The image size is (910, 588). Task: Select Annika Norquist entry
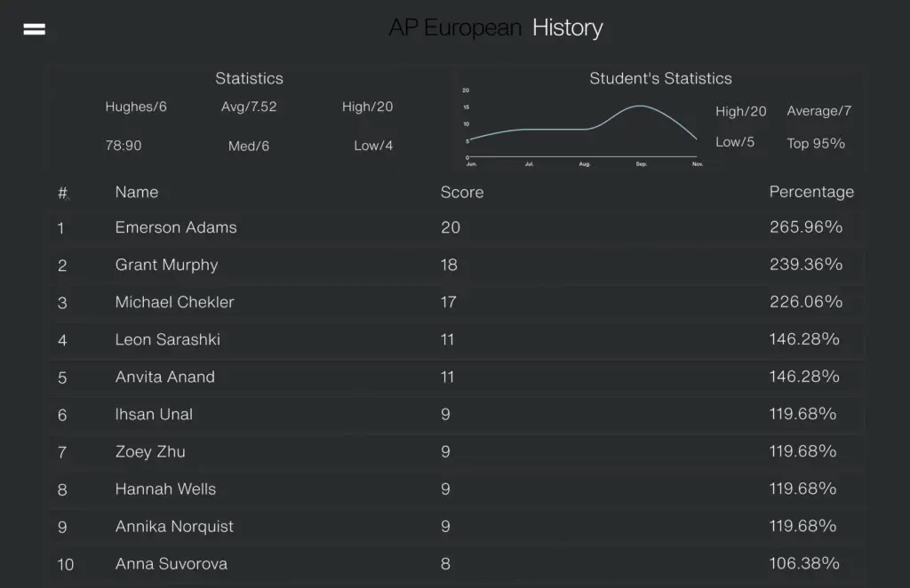click(457, 527)
